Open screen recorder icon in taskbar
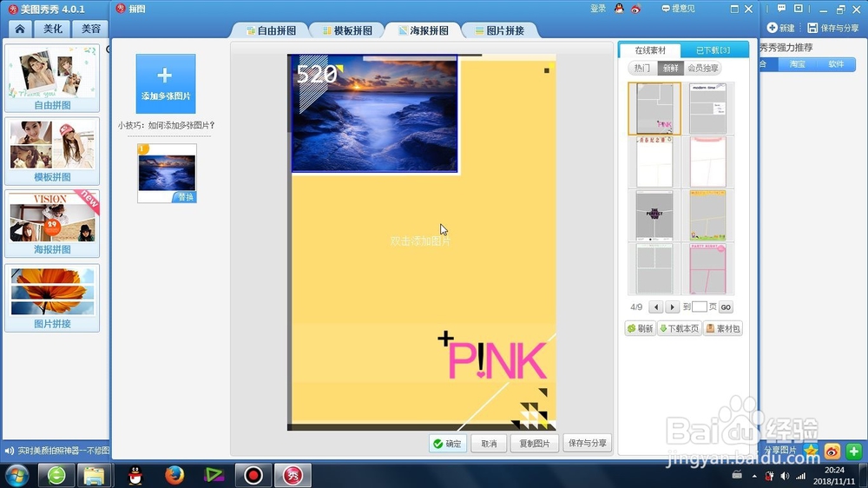The image size is (868, 488). [253, 475]
